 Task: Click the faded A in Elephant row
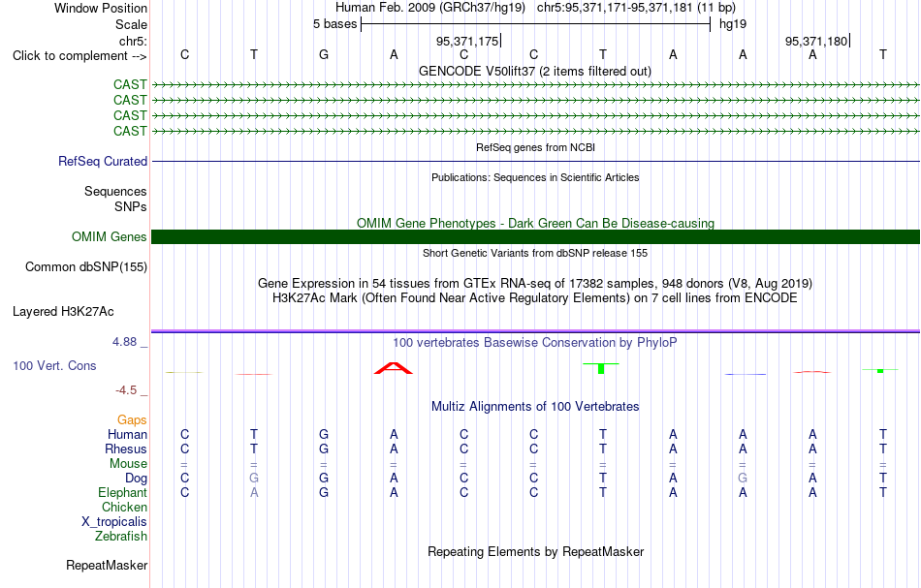[x=254, y=493]
